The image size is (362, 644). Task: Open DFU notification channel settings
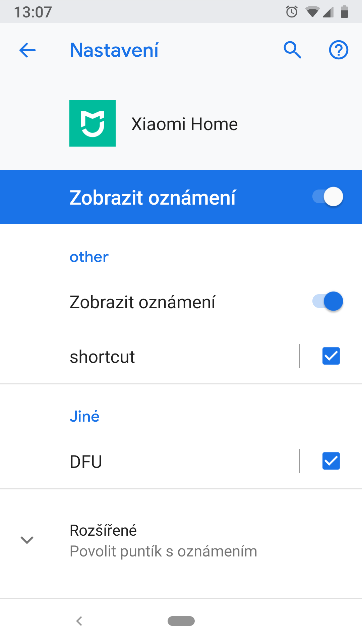[150, 461]
